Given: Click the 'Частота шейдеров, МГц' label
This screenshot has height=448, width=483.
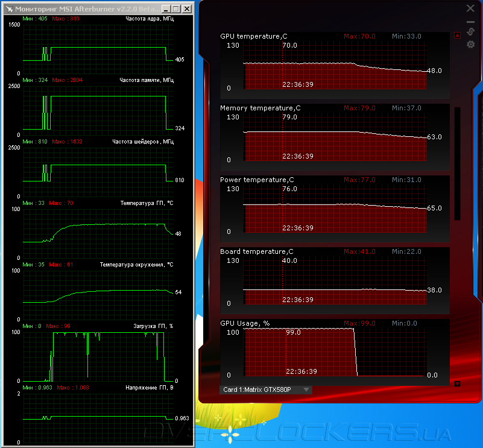Looking at the screenshot, I should (143, 142).
